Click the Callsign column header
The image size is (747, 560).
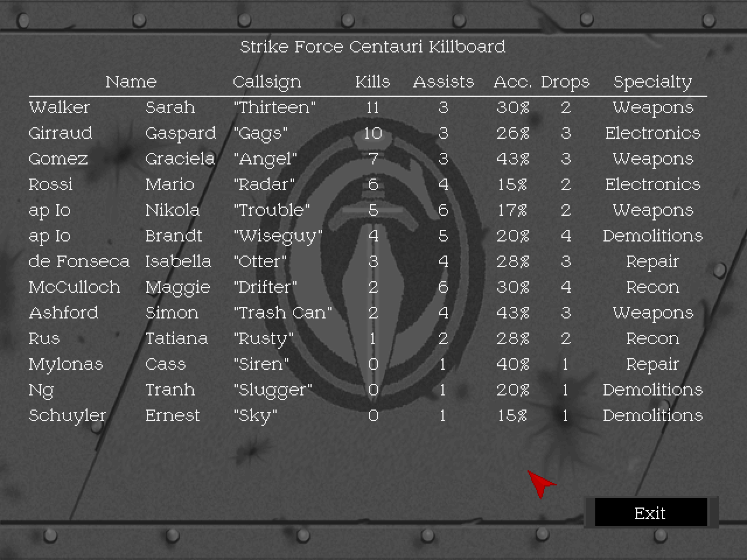pyautogui.click(x=267, y=82)
